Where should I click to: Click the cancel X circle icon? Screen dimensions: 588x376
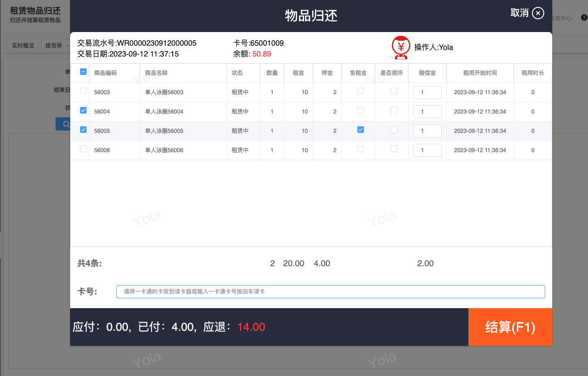point(538,13)
